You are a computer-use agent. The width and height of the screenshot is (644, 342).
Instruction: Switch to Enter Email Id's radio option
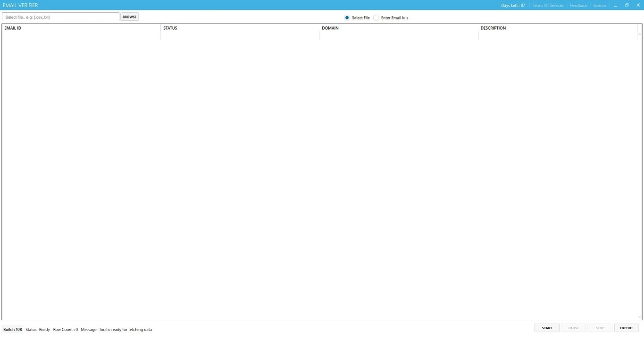376,18
